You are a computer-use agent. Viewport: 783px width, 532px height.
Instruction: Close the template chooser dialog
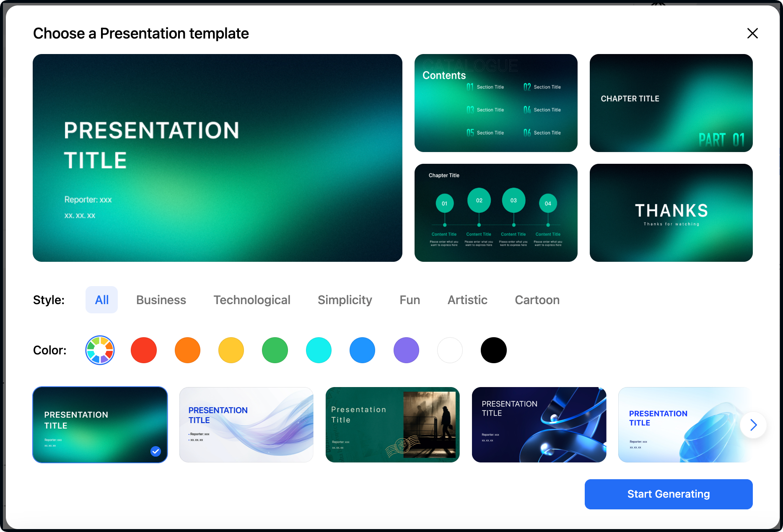coord(752,34)
